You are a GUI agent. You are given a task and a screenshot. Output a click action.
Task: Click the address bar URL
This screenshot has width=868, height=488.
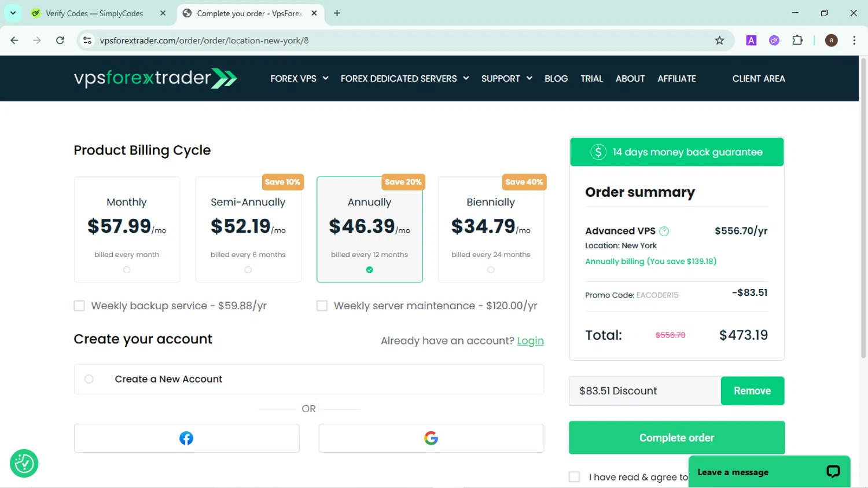click(x=204, y=41)
